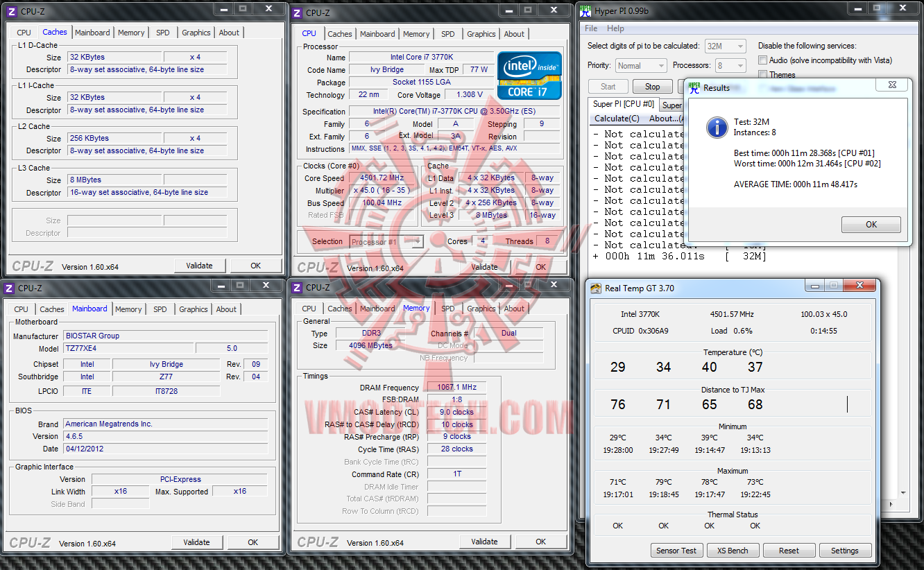Image resolution: width=924 pixels, height=570 pixels.
Task: Open Memory tab in the cache-details CPU-Z window
Action: 131,33
